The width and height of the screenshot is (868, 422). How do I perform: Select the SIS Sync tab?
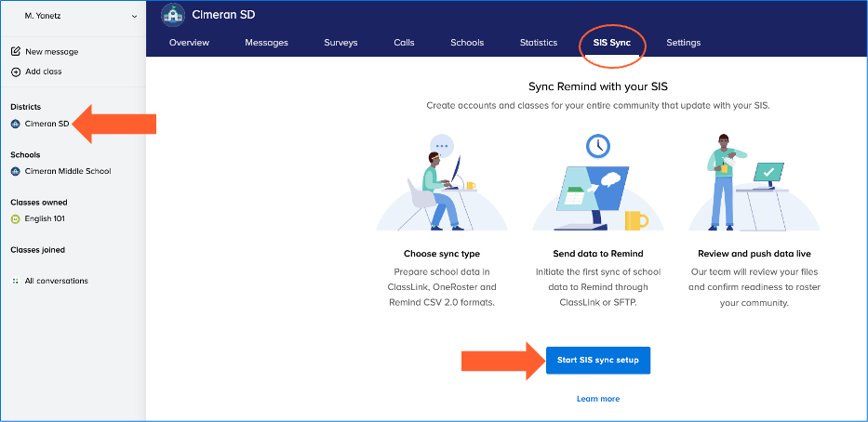(x=612, y=43)
